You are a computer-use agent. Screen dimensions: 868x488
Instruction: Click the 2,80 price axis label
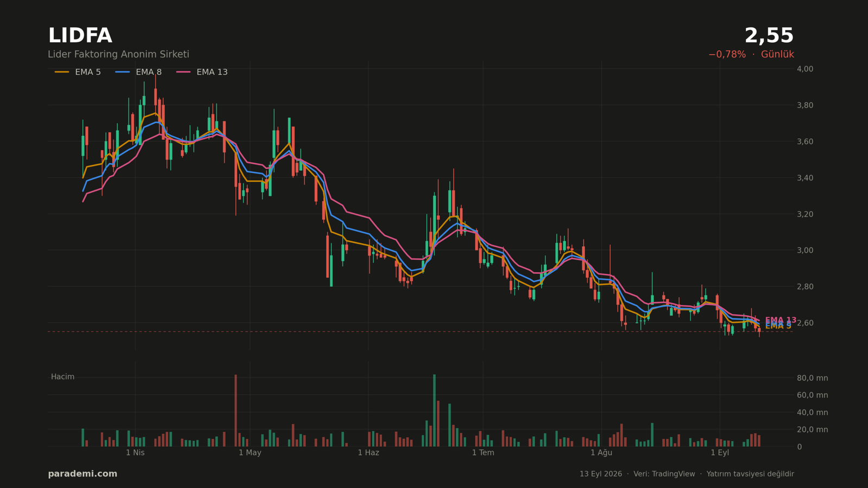click(x=805, y=286)
